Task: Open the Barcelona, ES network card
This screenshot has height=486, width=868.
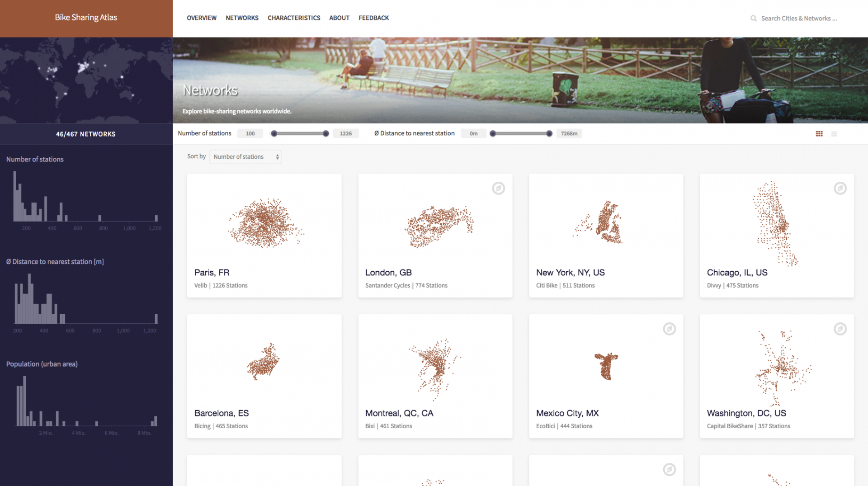Action: (264, 376)
